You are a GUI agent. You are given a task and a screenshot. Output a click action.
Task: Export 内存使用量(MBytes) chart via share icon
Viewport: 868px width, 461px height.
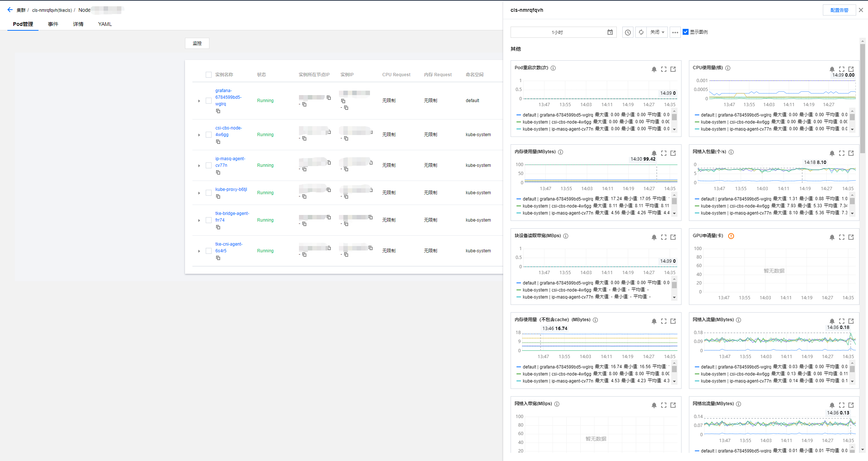pos(673,153)
